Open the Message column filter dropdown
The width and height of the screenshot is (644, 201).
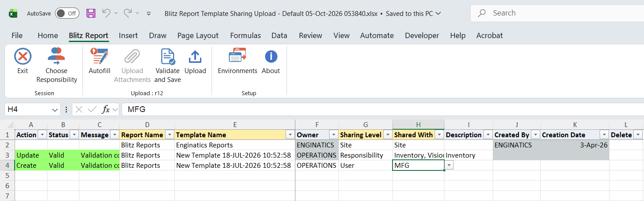click(x=114, y=135)
